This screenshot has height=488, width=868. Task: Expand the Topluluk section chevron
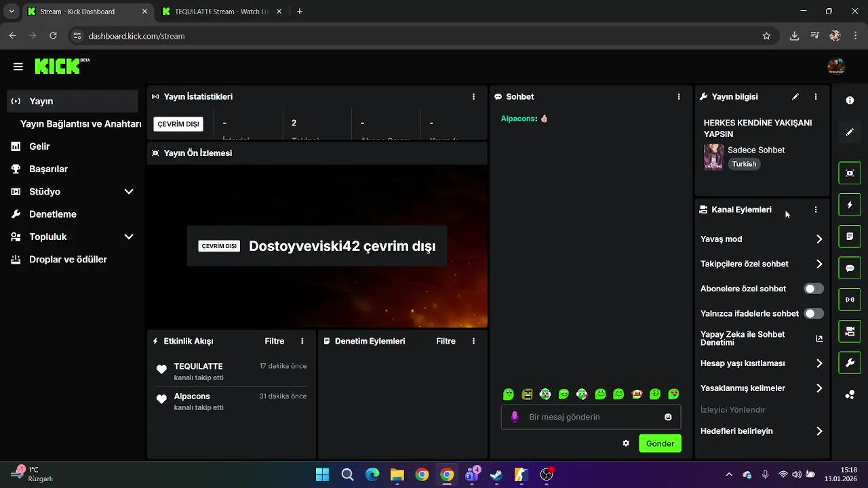tap(129, 237)
